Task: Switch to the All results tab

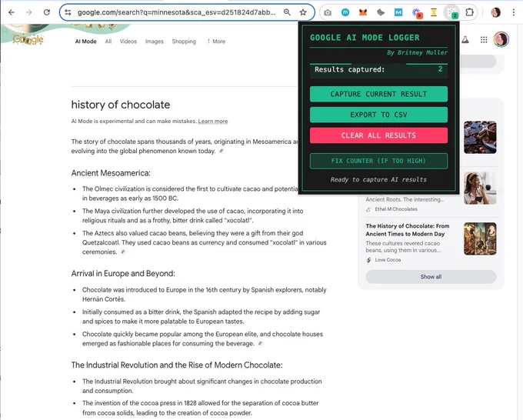Action: [108, 42]
